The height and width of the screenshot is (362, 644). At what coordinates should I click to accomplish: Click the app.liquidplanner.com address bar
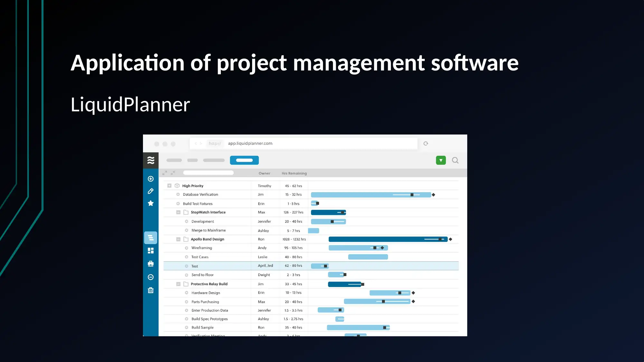coord(304,144)
